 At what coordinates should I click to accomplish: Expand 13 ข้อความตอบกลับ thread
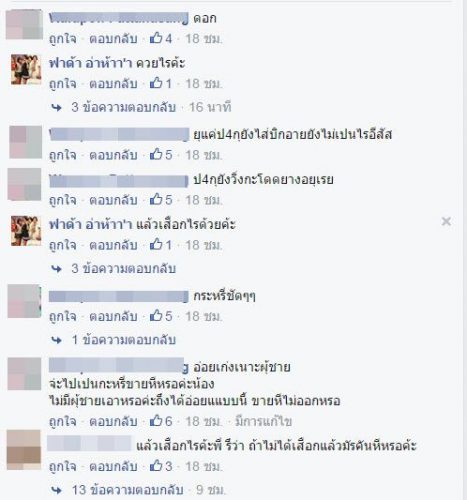coord(127,490)
